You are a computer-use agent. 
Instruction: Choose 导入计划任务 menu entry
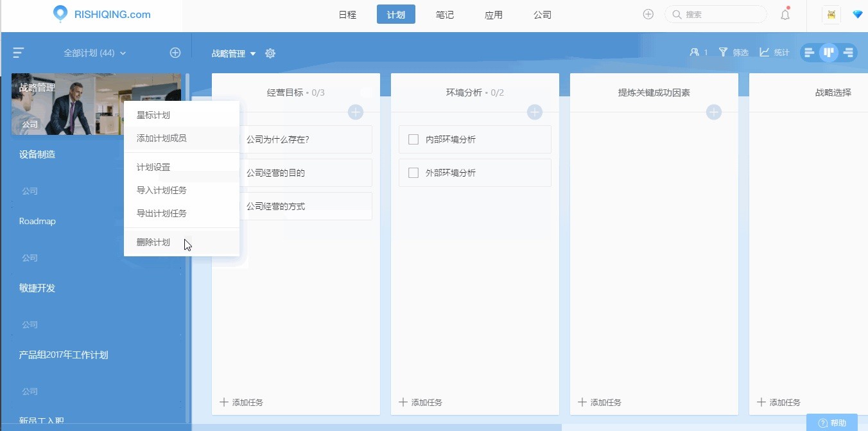(182, 191)
